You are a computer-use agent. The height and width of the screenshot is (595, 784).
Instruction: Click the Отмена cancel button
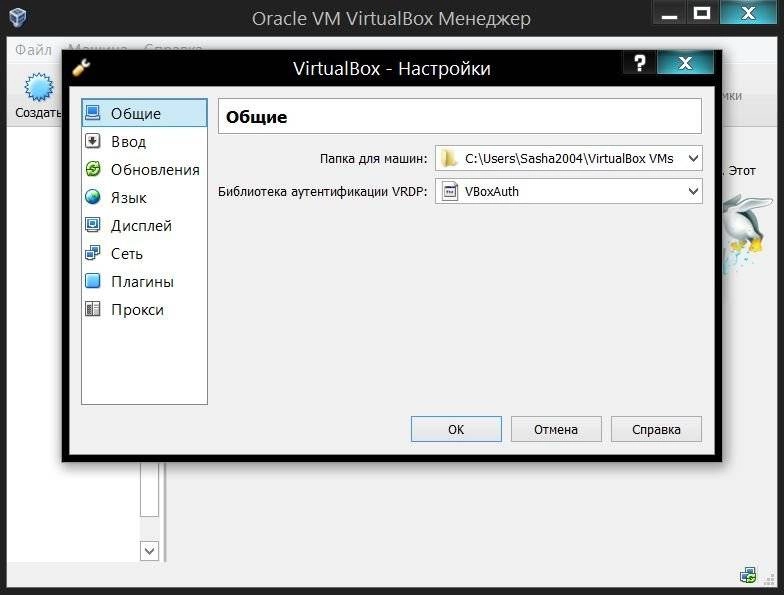[x=556, y=429]
